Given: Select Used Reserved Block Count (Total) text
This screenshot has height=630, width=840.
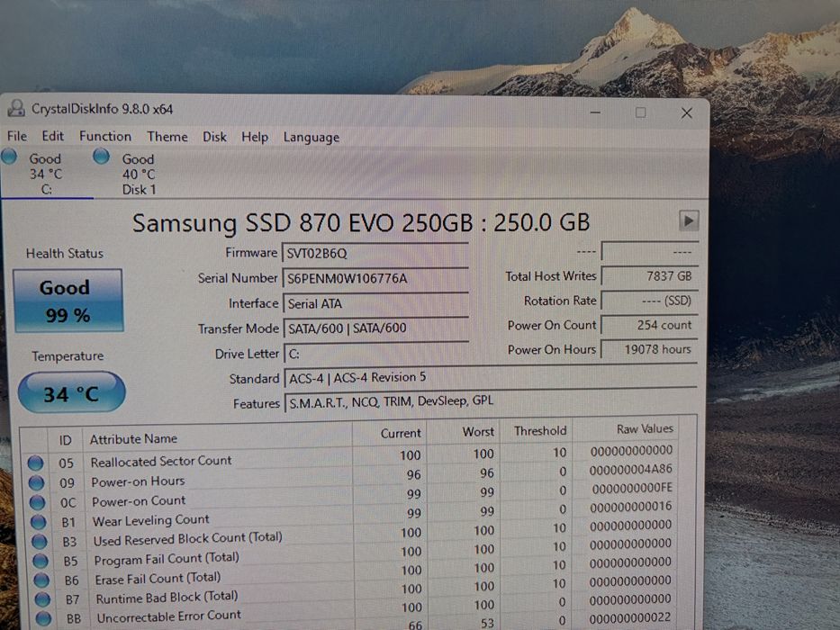Looking at the screenshot, I should 187,539.
